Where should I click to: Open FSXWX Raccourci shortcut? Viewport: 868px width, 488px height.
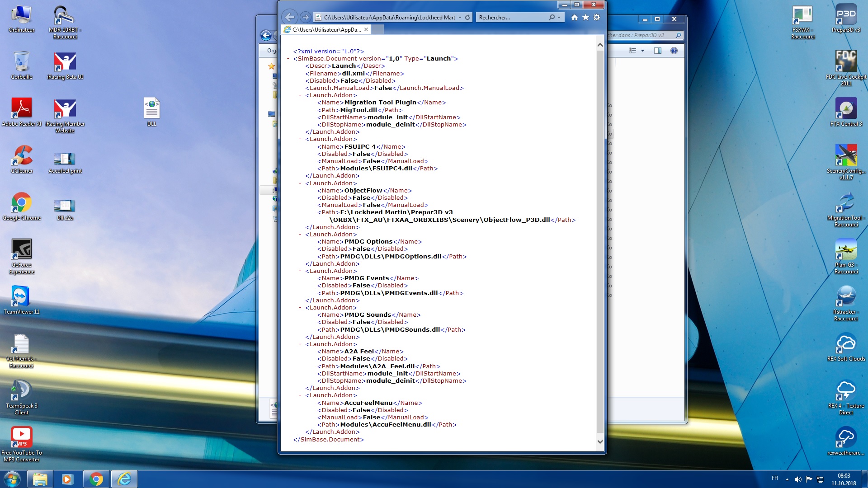pyautogui.click(x=802, y=22)
